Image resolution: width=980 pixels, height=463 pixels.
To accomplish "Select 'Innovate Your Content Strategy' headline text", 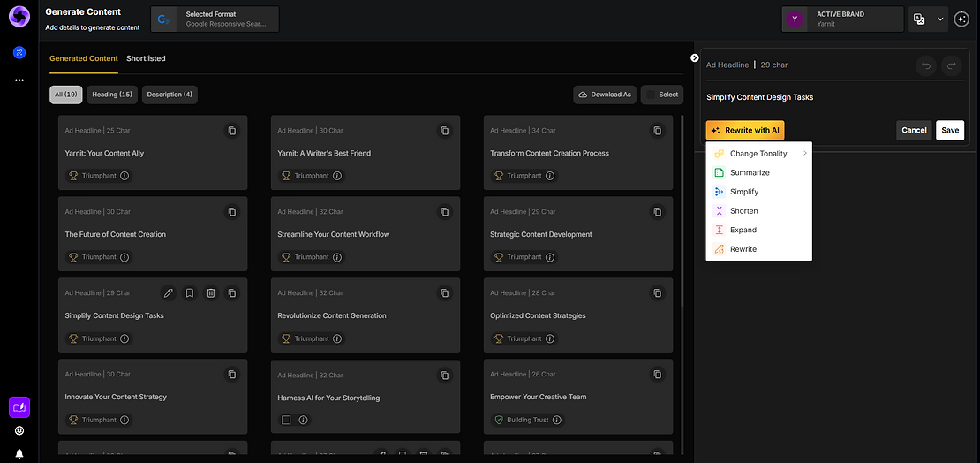I will (116, 398).
